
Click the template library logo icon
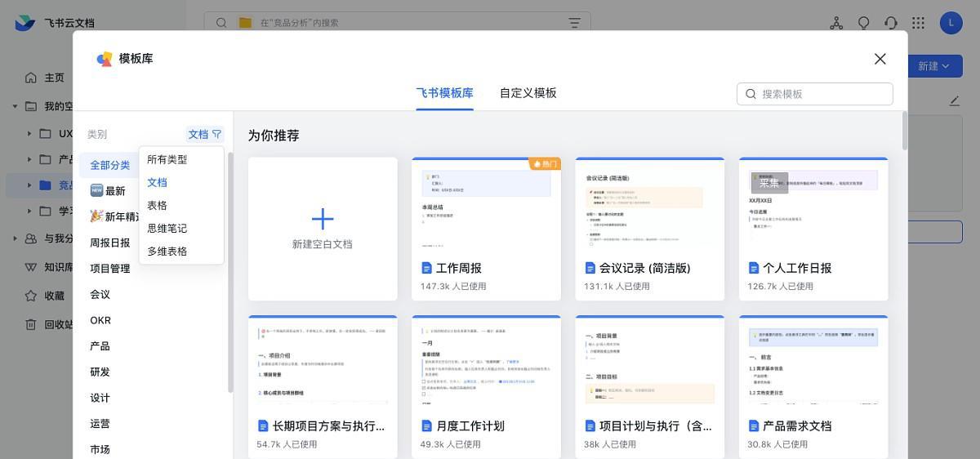pos(104,59)
